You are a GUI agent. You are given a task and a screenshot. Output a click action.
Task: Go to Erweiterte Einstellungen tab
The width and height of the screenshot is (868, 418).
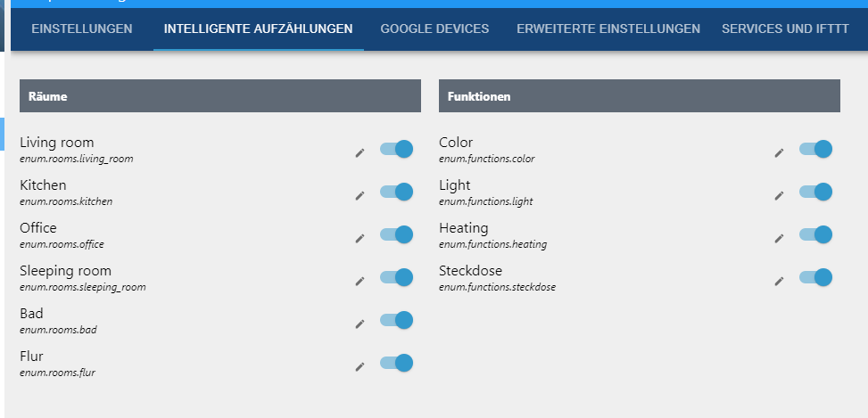click(608, 29)
